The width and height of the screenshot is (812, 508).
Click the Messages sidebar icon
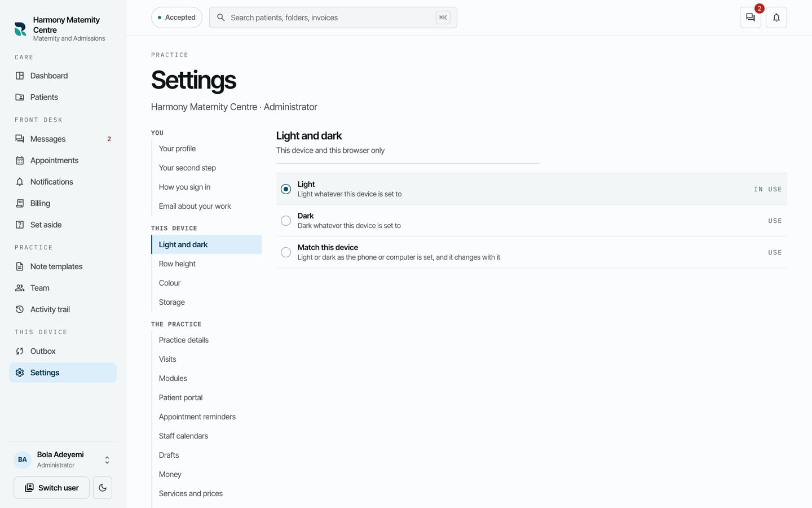[20, 139]
